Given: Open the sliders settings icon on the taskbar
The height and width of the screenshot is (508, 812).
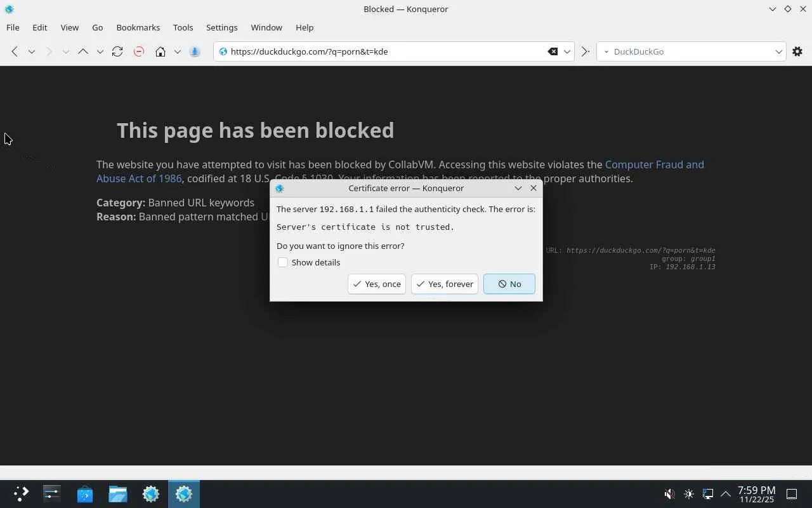Looking at the screenshot, I should (x=51, y=493).
